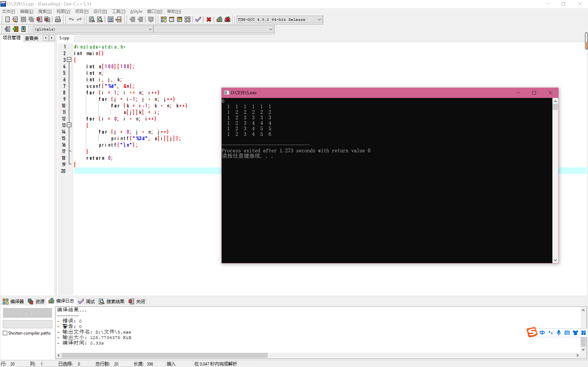
Task: Open the 运行[R] menu
Action: click(100, 11)
